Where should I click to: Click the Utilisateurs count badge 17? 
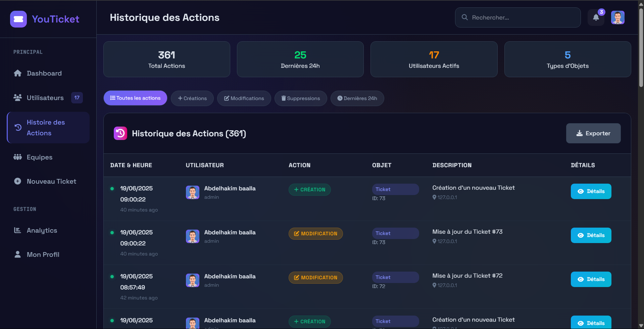(x=77, y=98)
